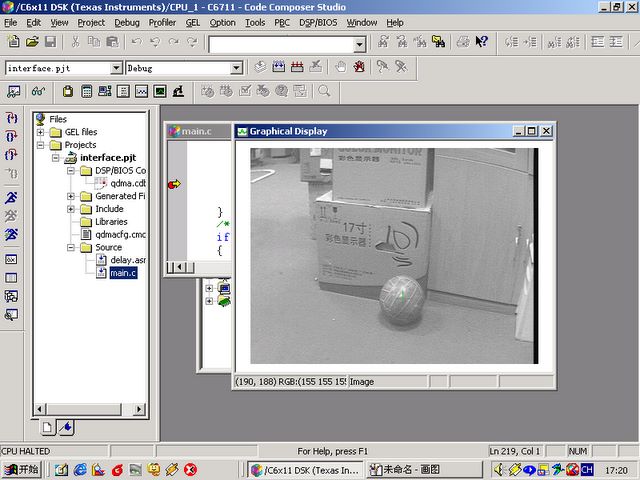The height and width of the screenshot is (480, 640).
Task: Select qdma.cdb in the project tree
Action: point(128,183)
